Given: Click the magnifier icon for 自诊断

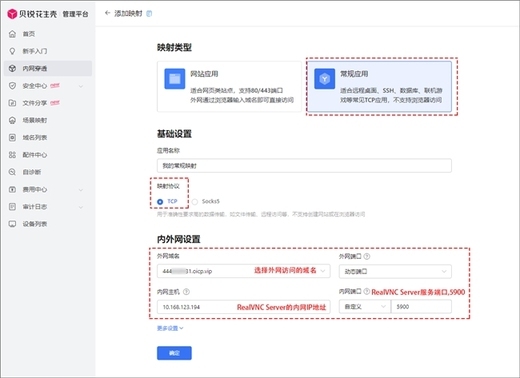Looking at the screenshot, I should pyautogui.click(x=12, y=172).
